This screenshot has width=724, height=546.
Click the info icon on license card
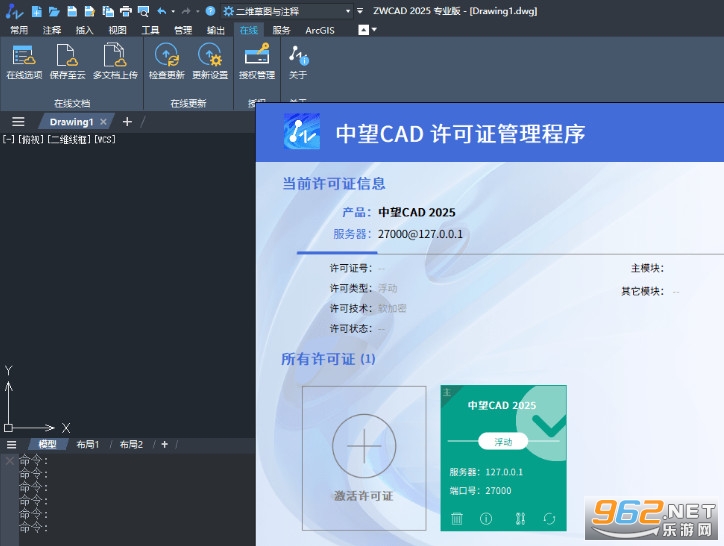click(486, 519)
